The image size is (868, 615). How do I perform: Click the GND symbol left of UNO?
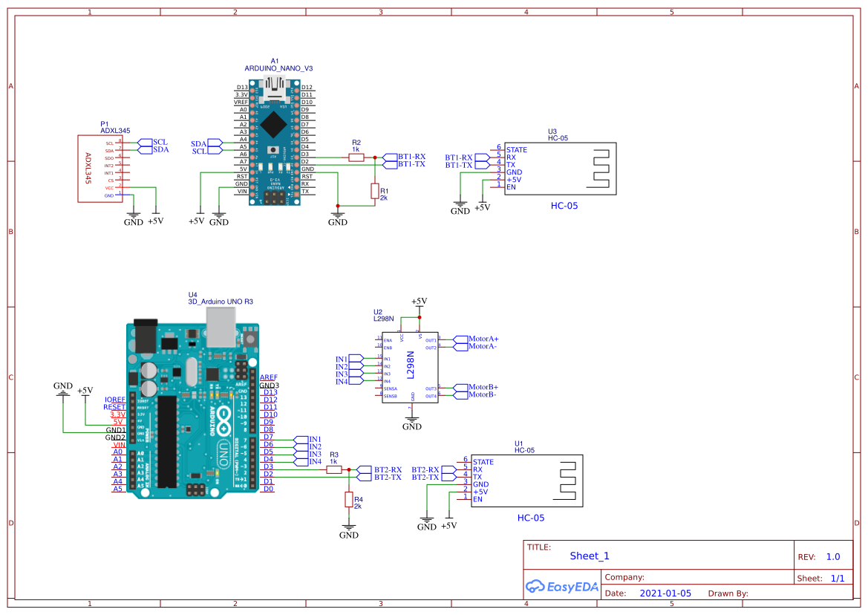coord(63,388)
